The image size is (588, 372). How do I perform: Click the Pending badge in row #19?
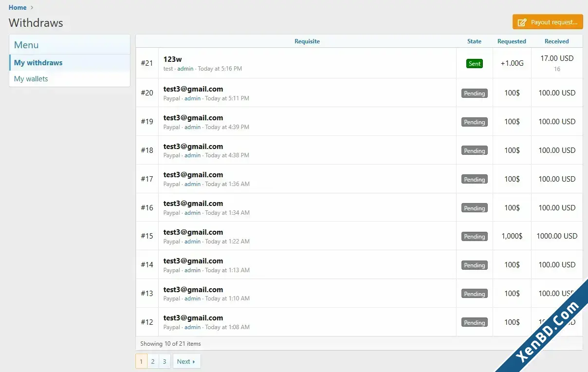point(475,122)
